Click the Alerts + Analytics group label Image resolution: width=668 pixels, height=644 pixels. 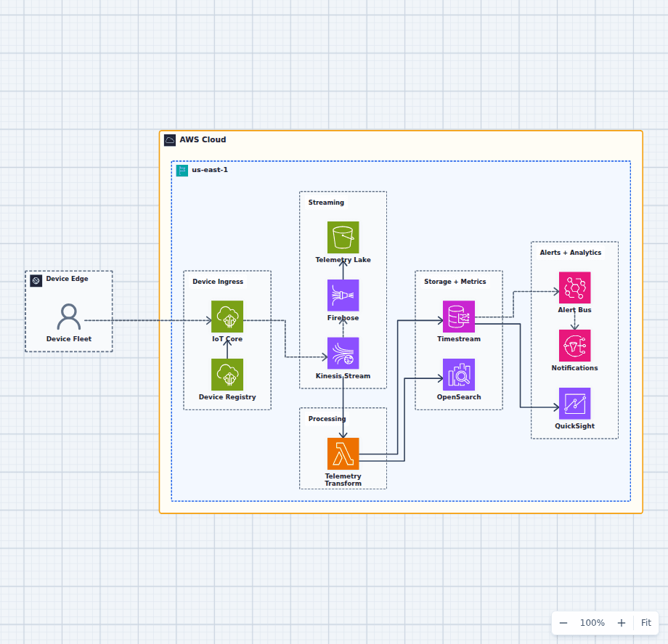coord(571,253)
